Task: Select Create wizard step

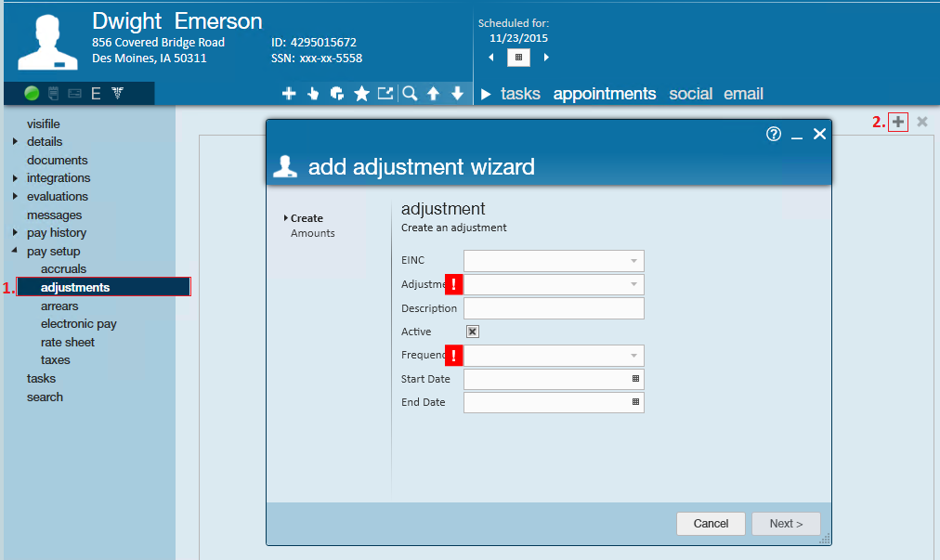Action: pos(307,218)
